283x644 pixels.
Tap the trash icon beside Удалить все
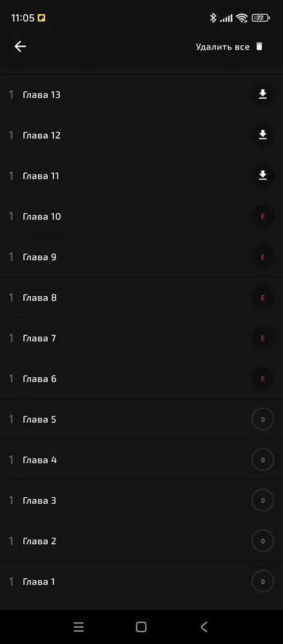(x=259, y=46)
